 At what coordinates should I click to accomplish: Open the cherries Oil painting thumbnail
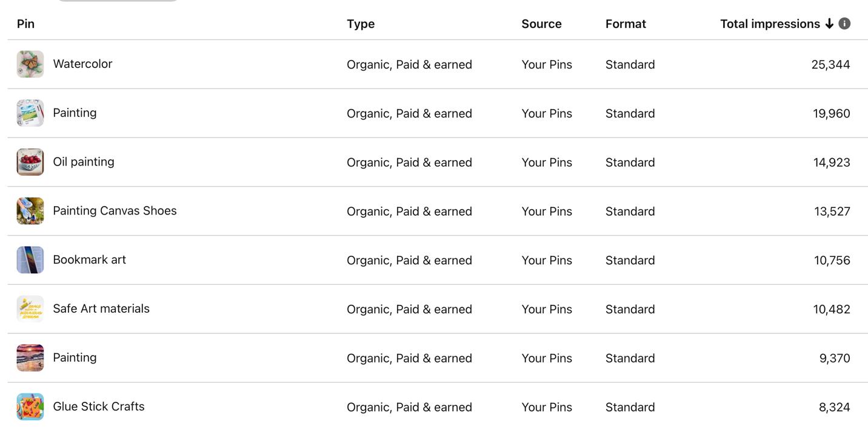[x=30, y=162]
